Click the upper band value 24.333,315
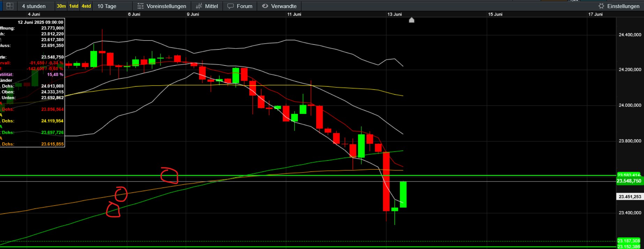The image size is (644, 249). coord(52,92)
